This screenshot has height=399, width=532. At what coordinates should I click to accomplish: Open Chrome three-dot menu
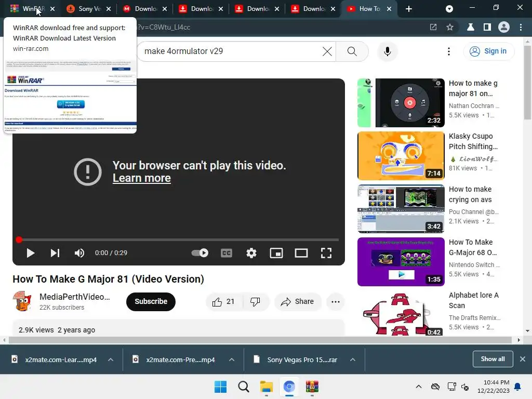(x=521, y=27)
